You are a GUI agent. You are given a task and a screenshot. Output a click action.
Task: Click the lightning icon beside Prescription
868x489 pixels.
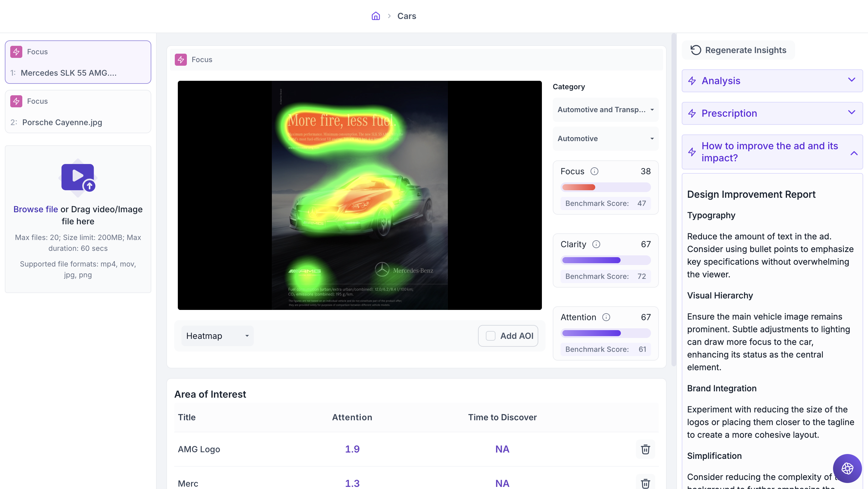[x=692, y=113]
